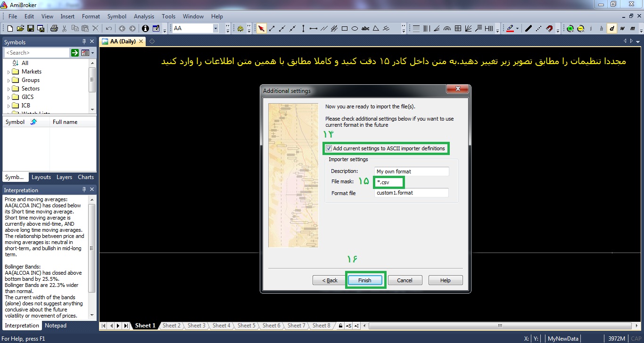This screenshot has height=343, width=644.
Task: Open the Tools menu
Action: (168, 16)
